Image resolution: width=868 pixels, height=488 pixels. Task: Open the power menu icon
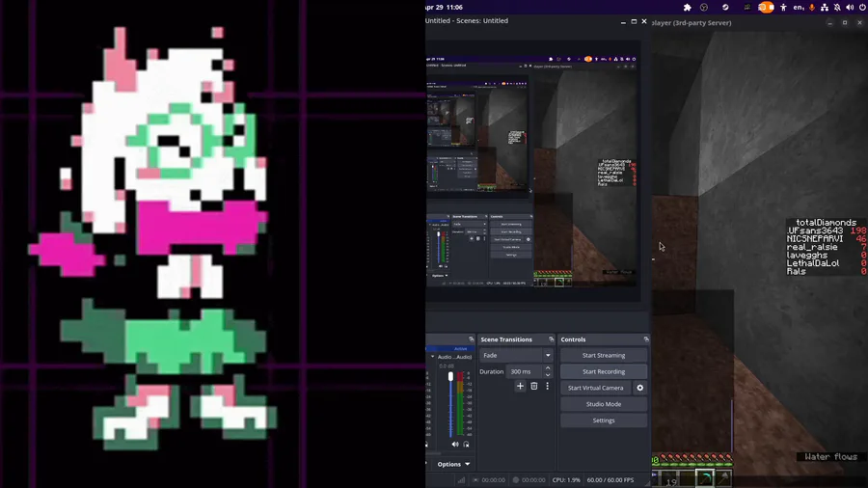tap(862, 7)
